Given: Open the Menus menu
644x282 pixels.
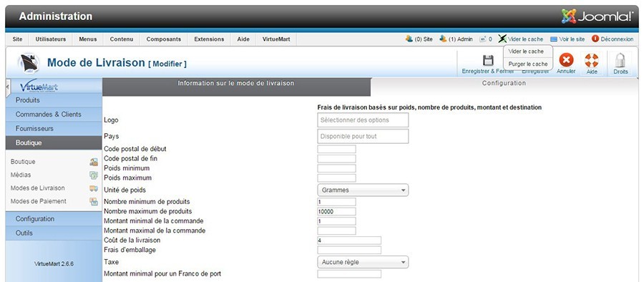Looking at the screenshot, I should tap(88, 39).
